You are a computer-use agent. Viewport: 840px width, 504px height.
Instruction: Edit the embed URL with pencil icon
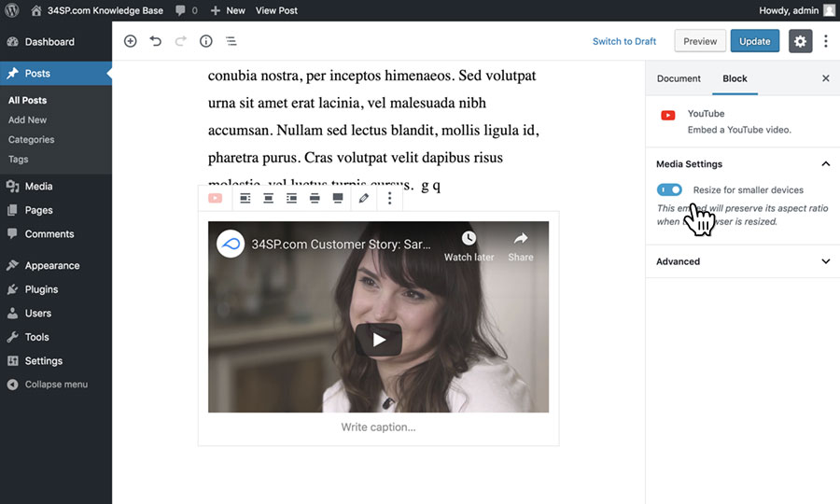(x=364, y=198)
